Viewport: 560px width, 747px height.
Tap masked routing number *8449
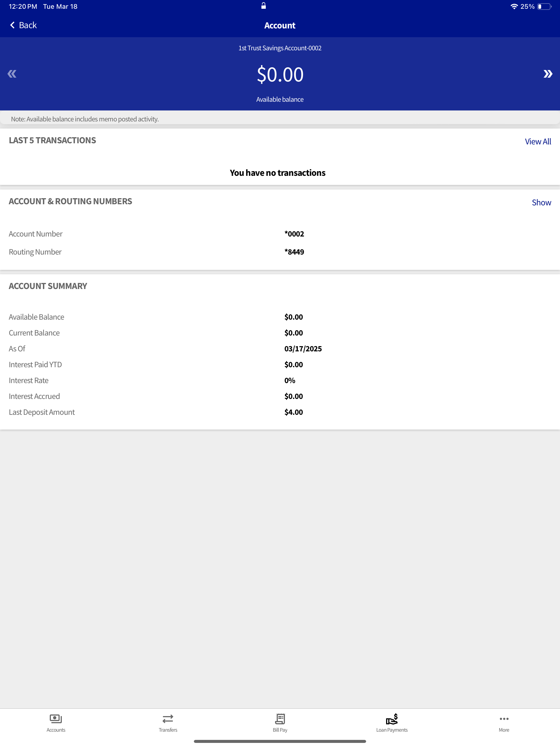294,252
